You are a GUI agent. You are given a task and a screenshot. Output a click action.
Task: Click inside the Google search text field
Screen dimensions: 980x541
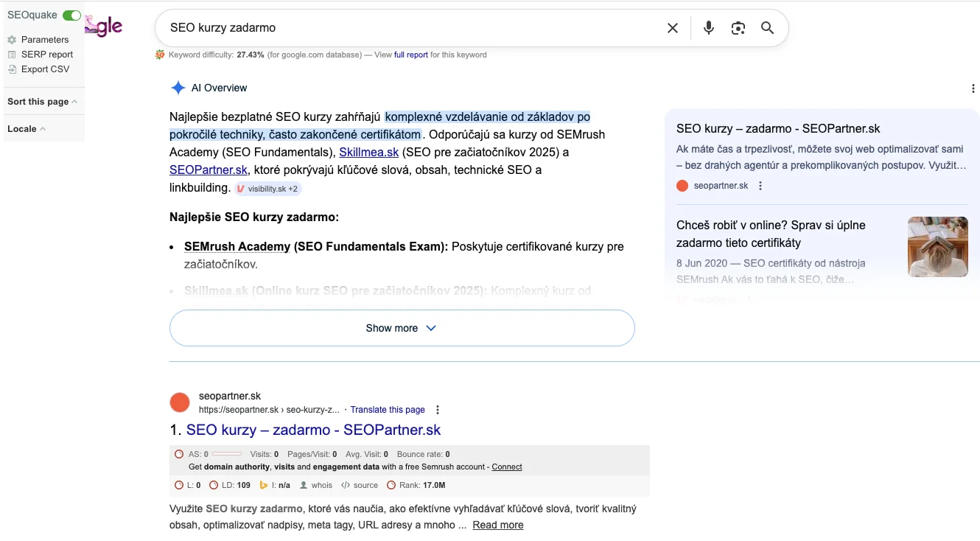tap(405, 28)
